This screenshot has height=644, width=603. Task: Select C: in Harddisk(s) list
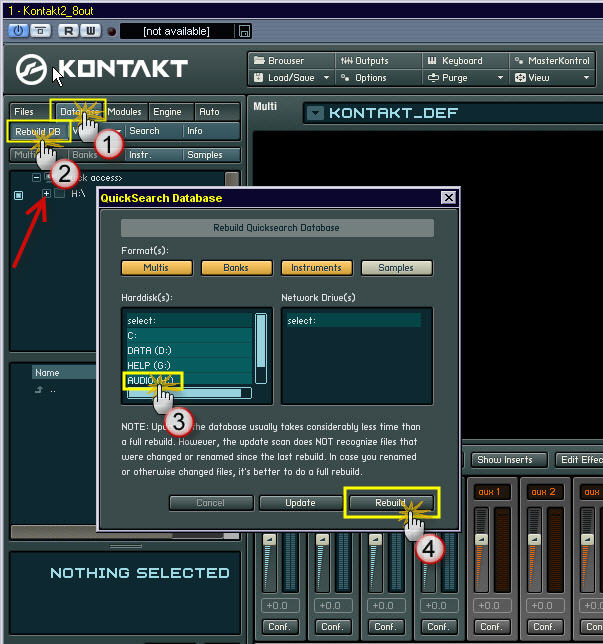tap(189, 336)
